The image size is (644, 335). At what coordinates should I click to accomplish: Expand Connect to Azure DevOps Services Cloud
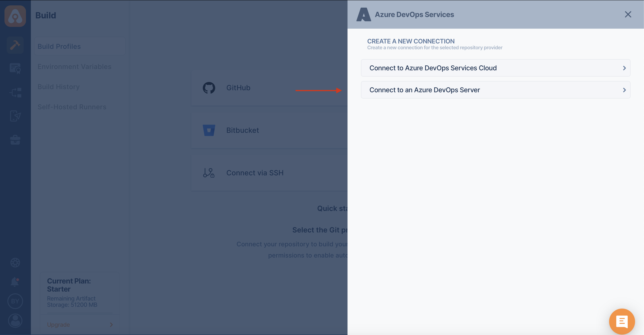[x=495, y=68]
